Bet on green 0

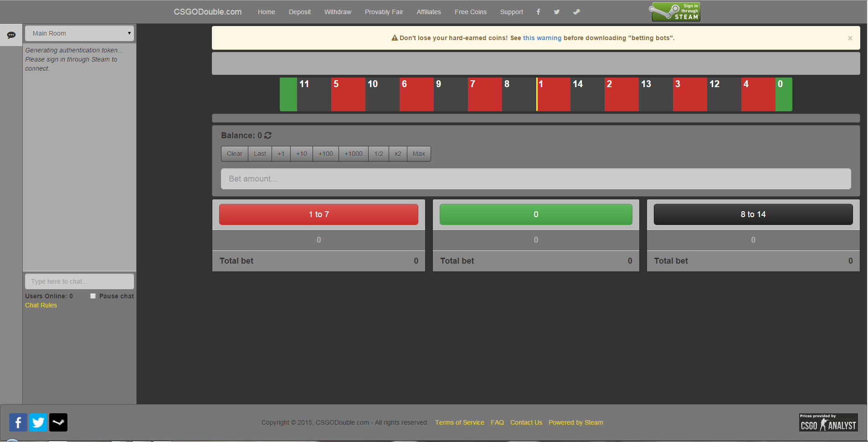click(536, 214)
